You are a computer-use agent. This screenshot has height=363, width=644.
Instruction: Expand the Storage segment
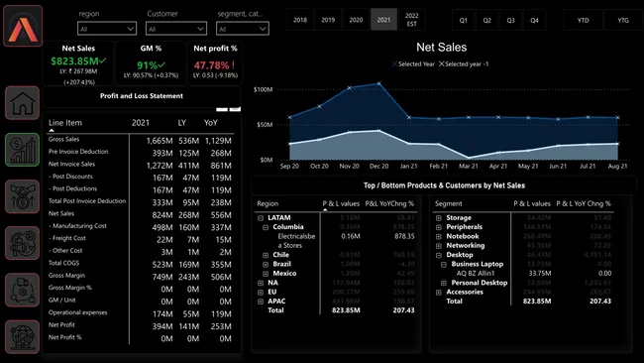click(439, 218)
